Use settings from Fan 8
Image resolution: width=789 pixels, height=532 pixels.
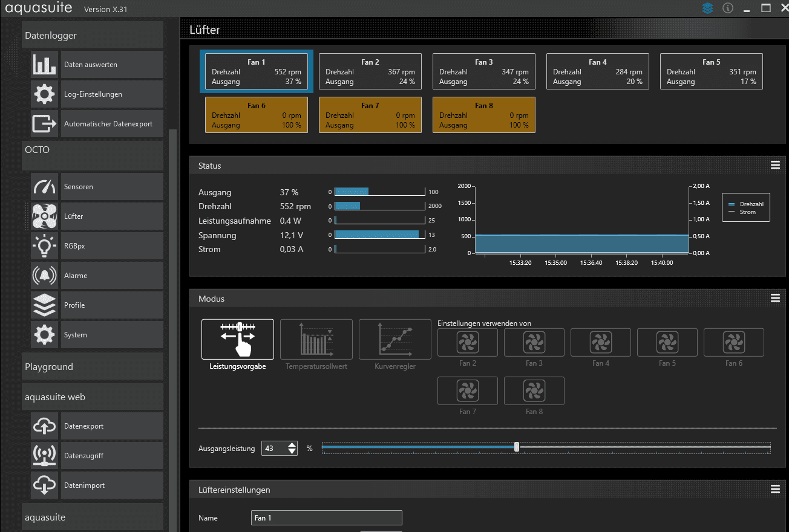coord(534,391)
